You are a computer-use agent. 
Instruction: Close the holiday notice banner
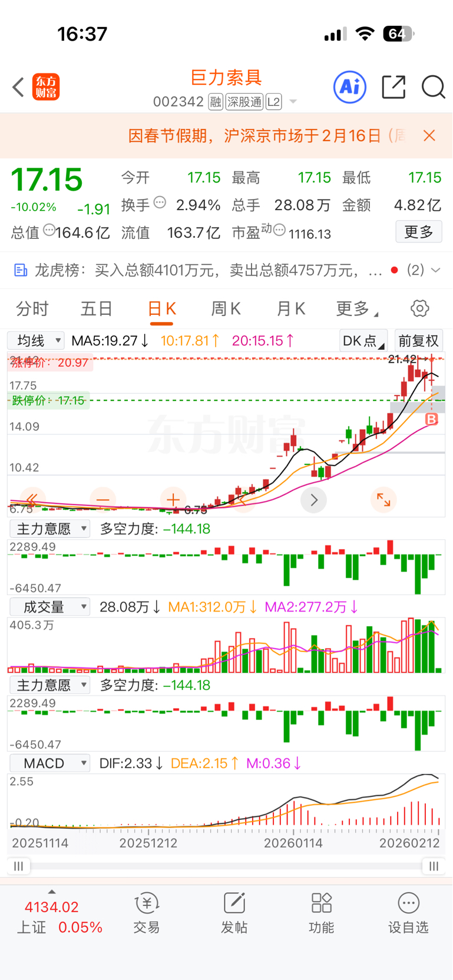[429, 136]
